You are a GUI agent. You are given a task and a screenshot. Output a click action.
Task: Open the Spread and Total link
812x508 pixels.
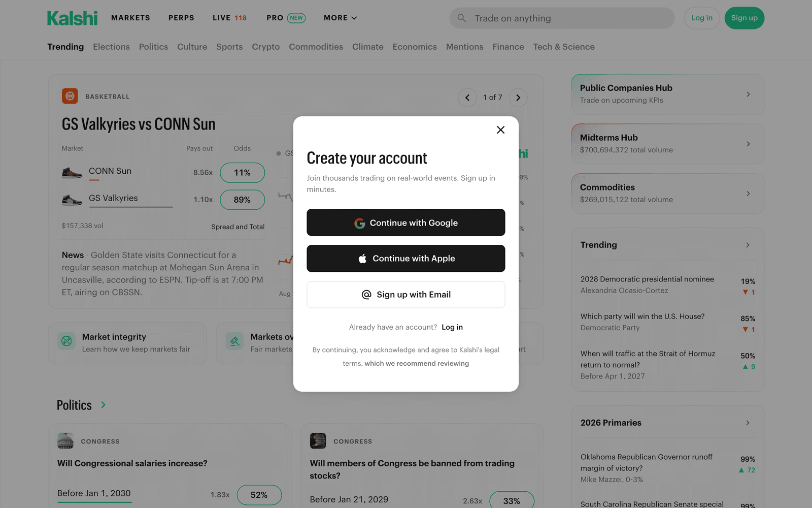[x=238, y=227]
